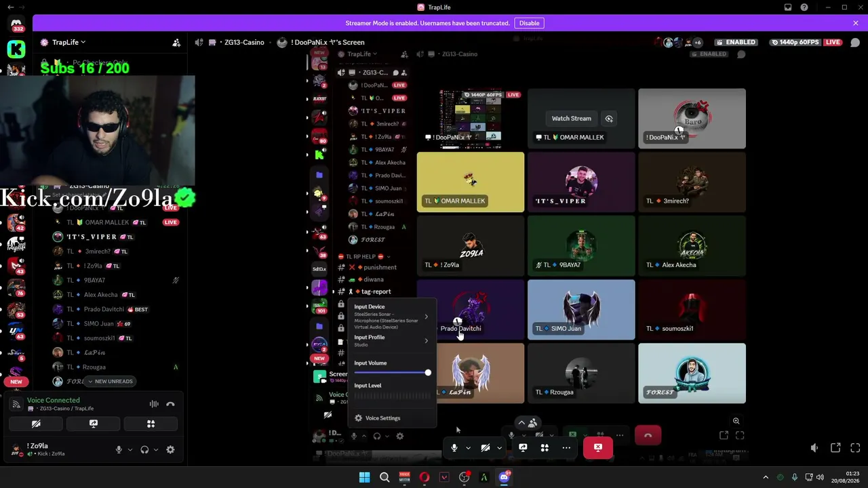Pop out the stream window
This screenshot has width=868, height=488.
835,448
